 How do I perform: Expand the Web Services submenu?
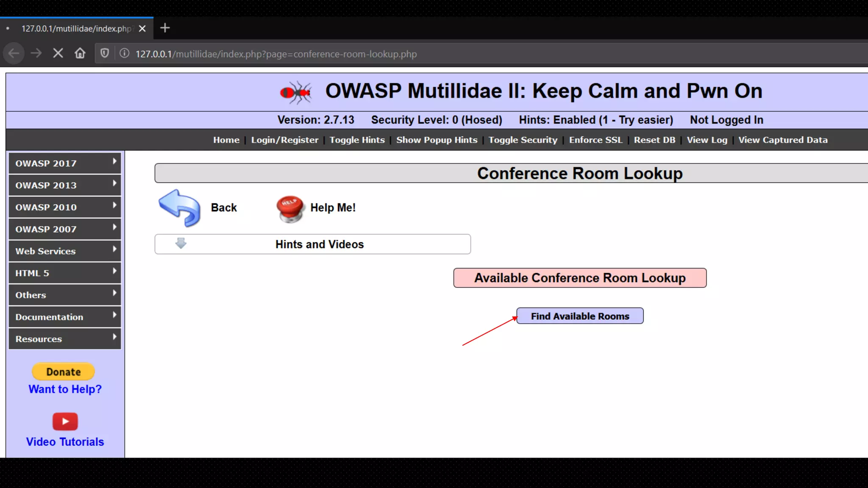(x=64, y=251)
